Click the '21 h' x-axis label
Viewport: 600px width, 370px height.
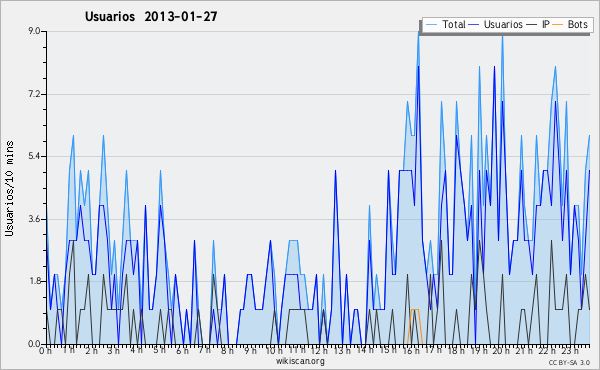pyautogui.click(x=524, y=350)
